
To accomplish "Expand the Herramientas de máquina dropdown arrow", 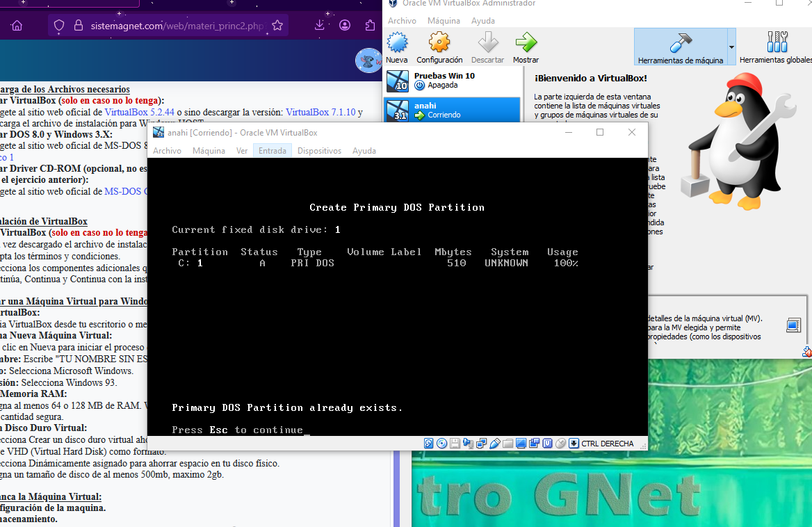I will (731, 47).
